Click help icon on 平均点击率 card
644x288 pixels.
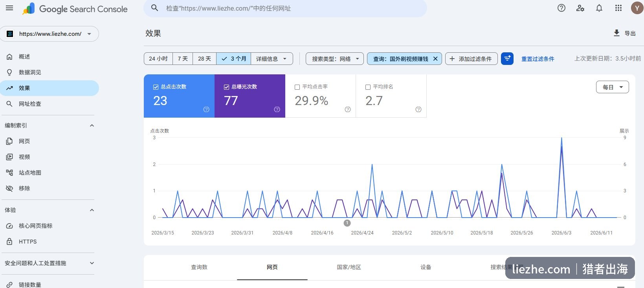point(348,109)
